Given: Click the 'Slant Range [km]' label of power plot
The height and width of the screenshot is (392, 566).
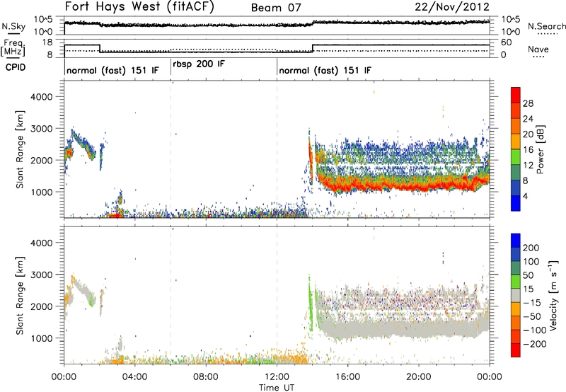Looking at the screenshot, I should (x=20, y=149).
